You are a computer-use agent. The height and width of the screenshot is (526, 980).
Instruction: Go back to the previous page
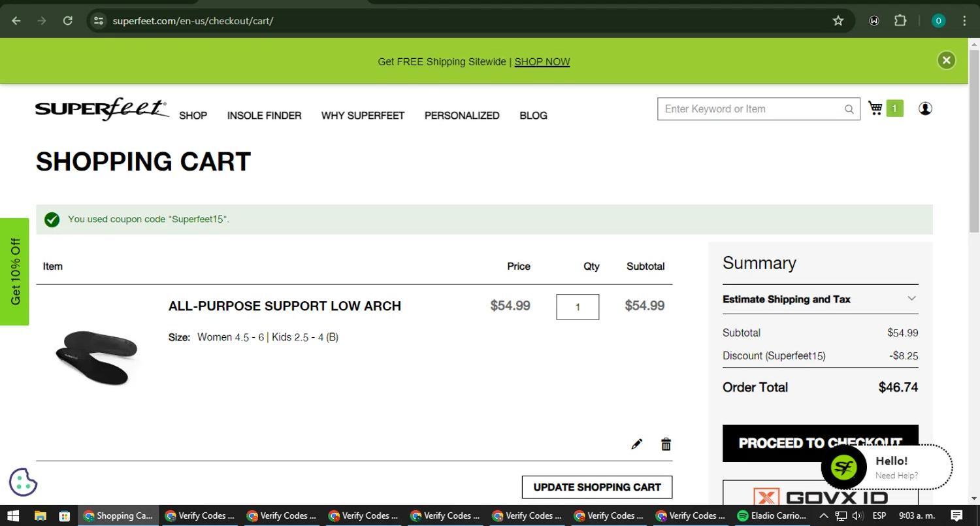(16, 21)
